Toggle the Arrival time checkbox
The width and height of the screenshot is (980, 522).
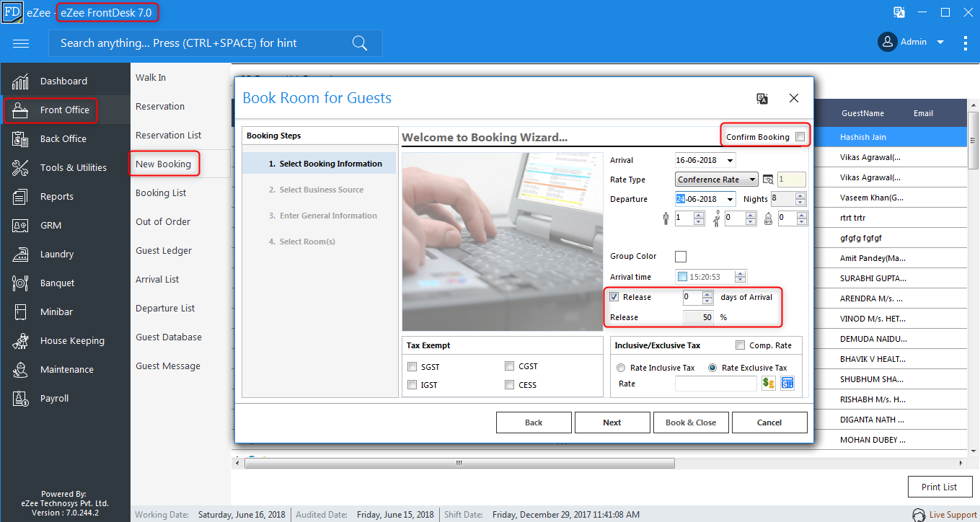[682, 277]
